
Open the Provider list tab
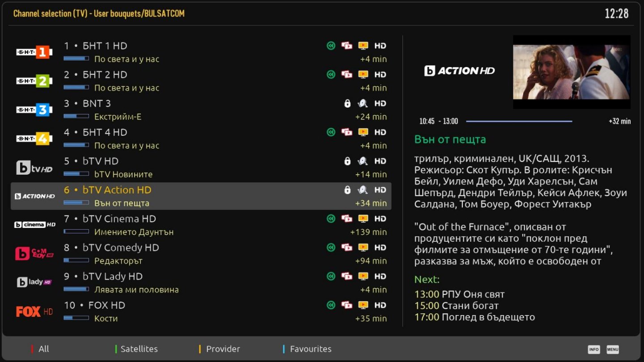pos(223,349)
